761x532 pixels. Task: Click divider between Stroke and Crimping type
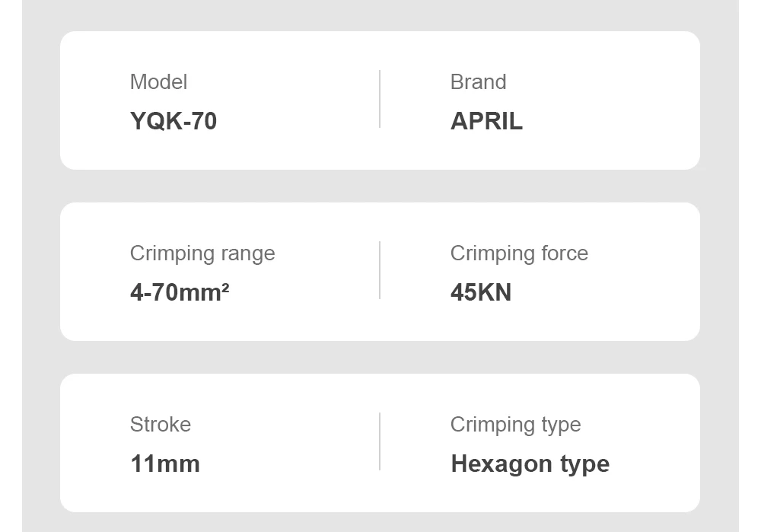click(380, 441)
